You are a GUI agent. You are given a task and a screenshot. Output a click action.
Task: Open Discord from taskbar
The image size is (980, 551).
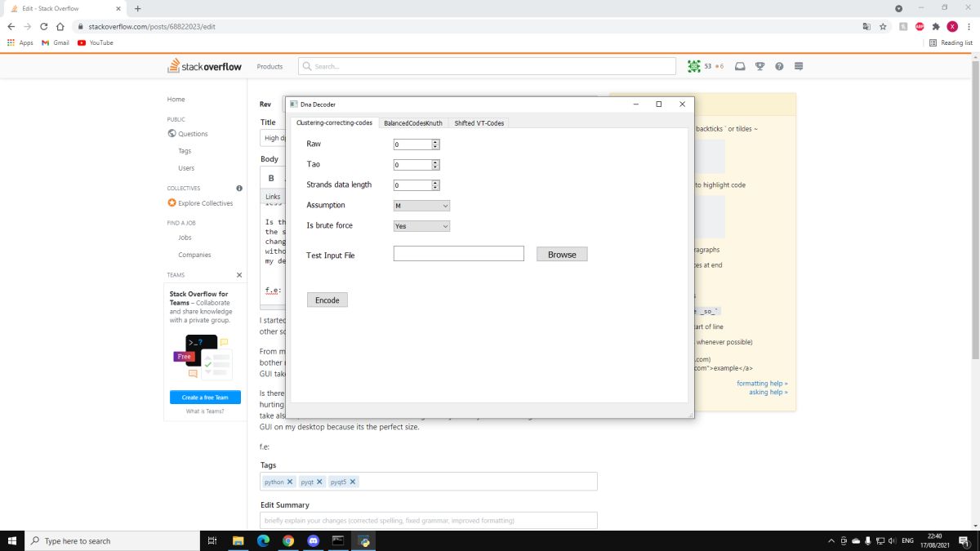pos(313,540)
